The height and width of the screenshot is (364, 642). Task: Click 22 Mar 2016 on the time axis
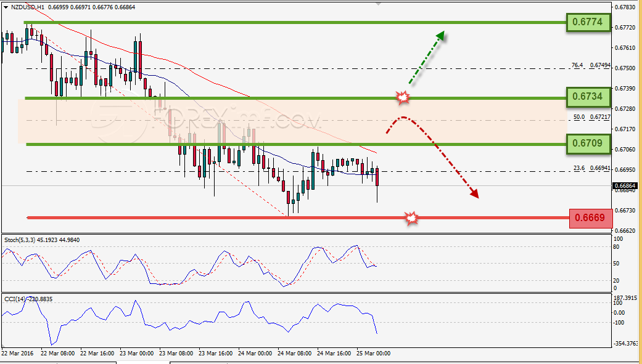(x=18, y=354)
